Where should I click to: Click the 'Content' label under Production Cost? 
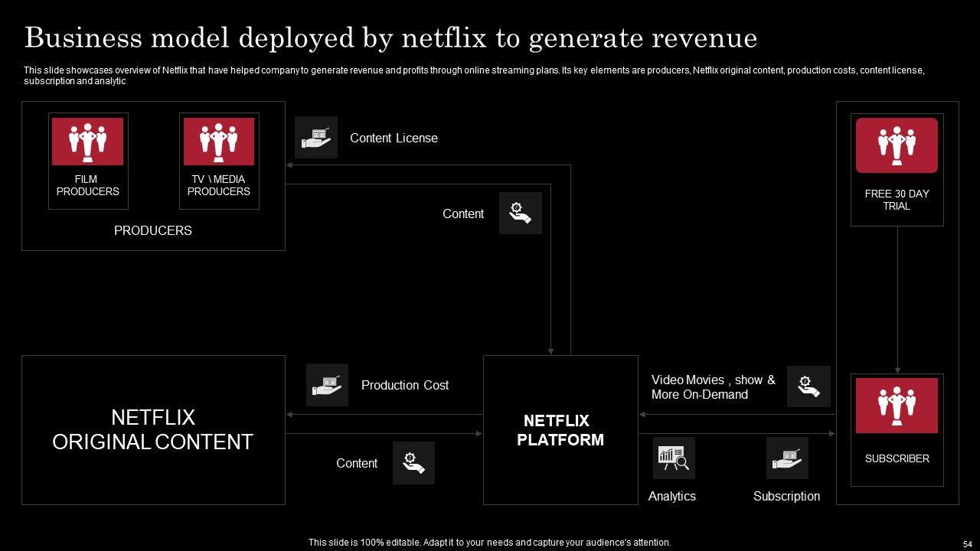tap(357, 463)
